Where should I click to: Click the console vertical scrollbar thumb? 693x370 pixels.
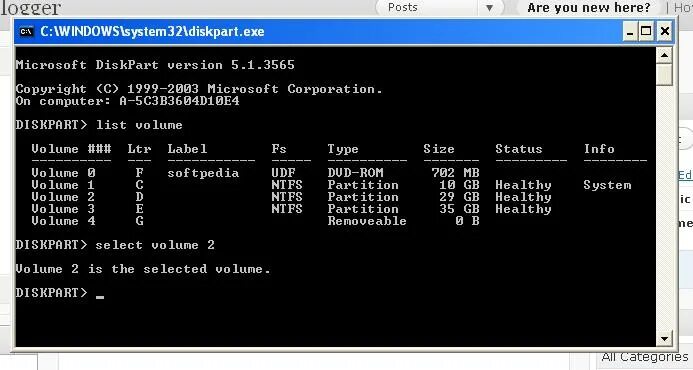point(664,74)
